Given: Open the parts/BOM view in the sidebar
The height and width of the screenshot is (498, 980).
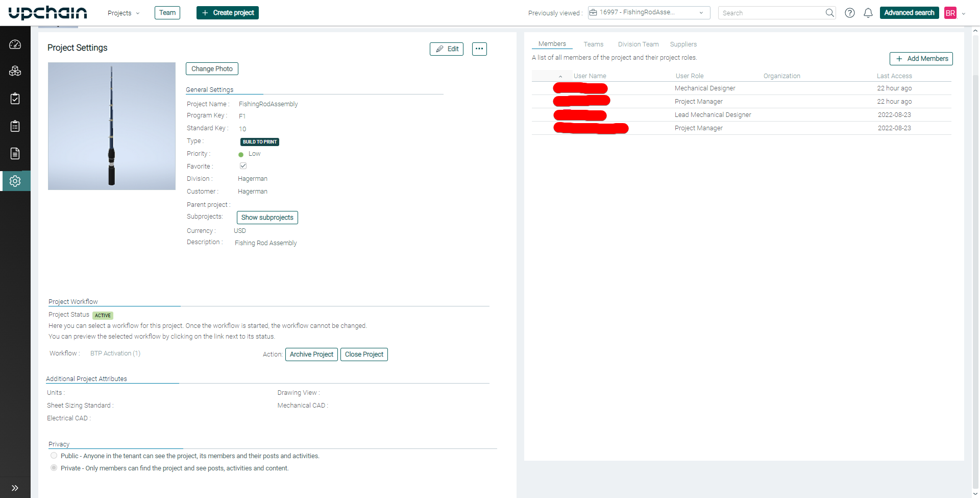Looking at the screenshot, I should pyautogui.click(x=15, y=71).
